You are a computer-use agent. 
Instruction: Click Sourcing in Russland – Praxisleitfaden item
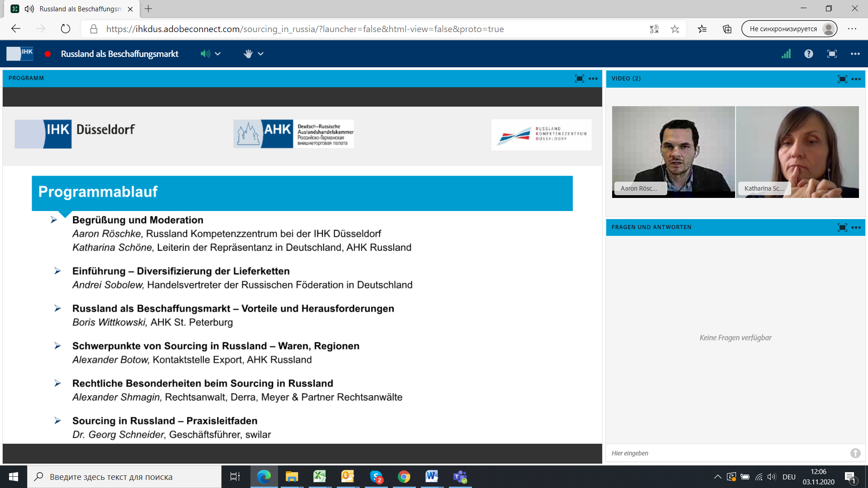[165, 421]
